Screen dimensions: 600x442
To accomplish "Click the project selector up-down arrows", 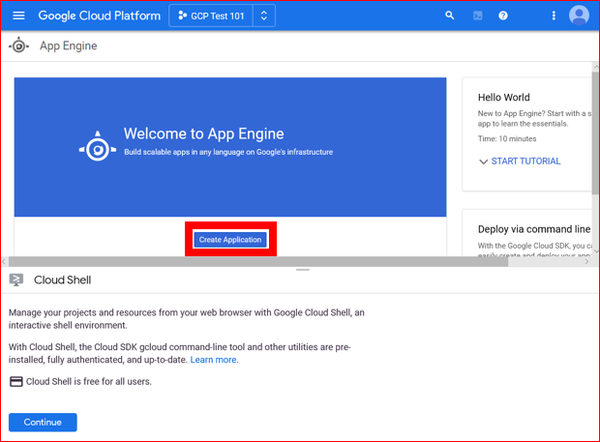I will pos(264,16).
